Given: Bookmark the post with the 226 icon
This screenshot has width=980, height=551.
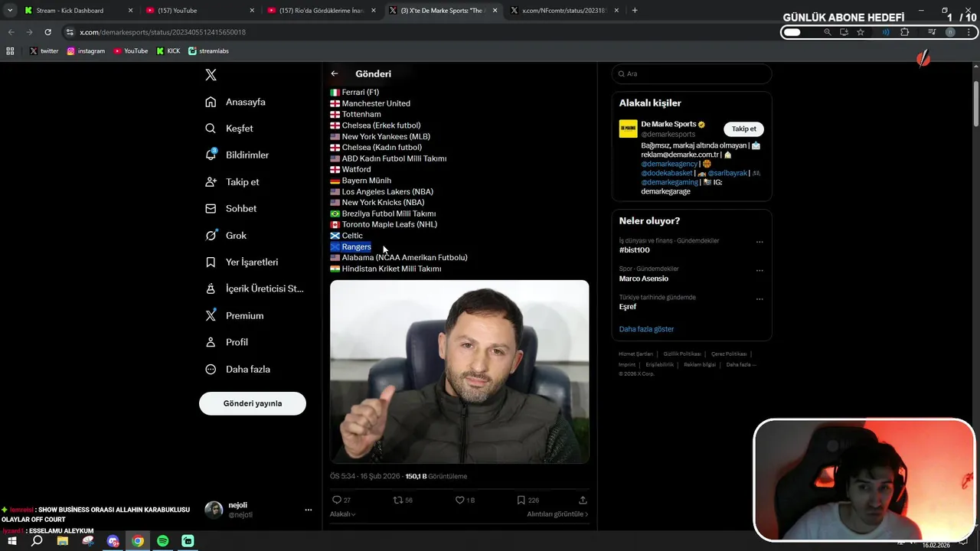Looking at the screenshot, I should (x=521, y=500).
